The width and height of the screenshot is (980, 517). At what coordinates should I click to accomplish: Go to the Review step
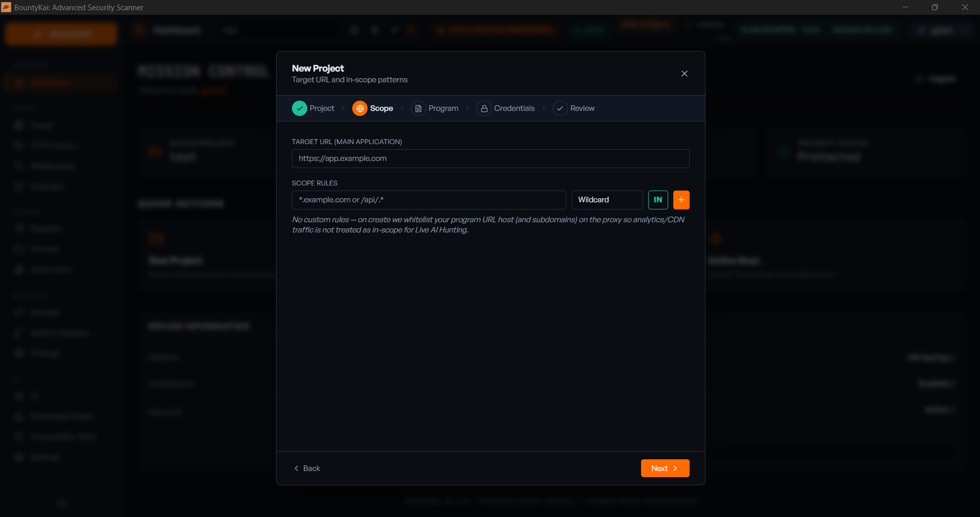[574, 108]
